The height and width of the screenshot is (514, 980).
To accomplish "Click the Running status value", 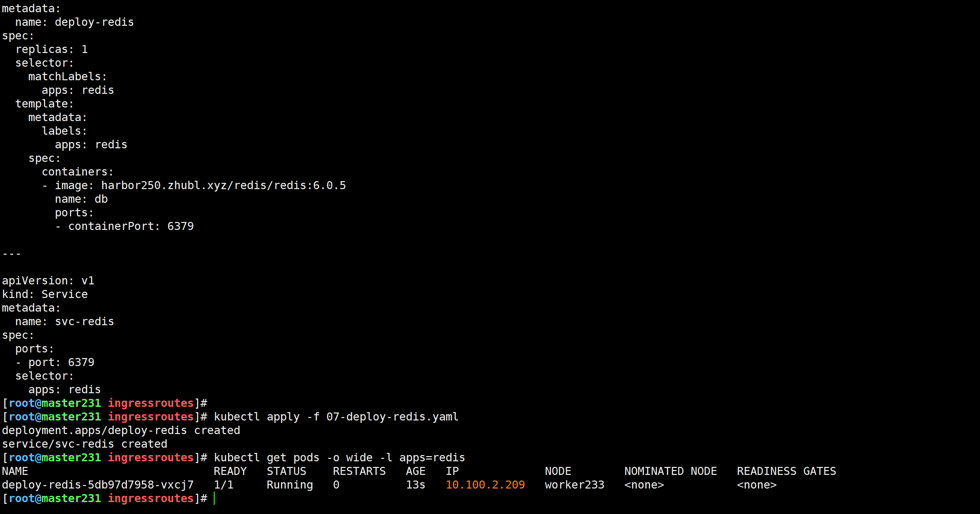I will pos(289,485).
